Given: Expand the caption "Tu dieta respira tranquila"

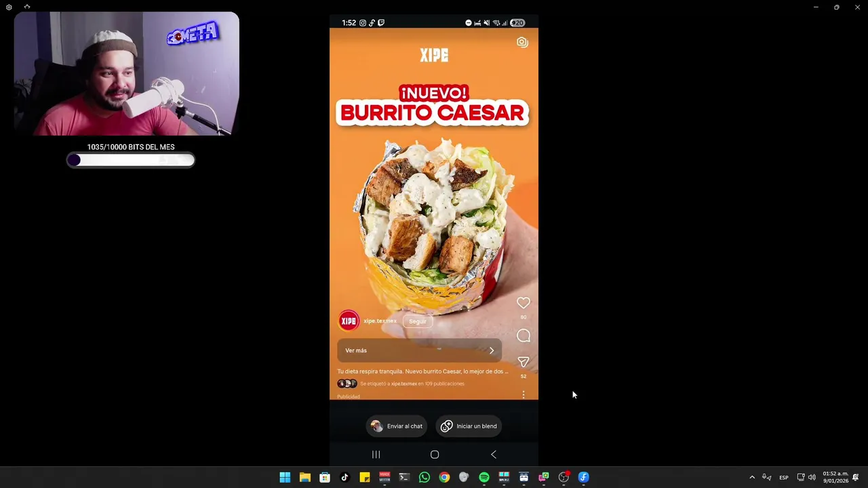Looking at the screenshot, I should [422, 371].
